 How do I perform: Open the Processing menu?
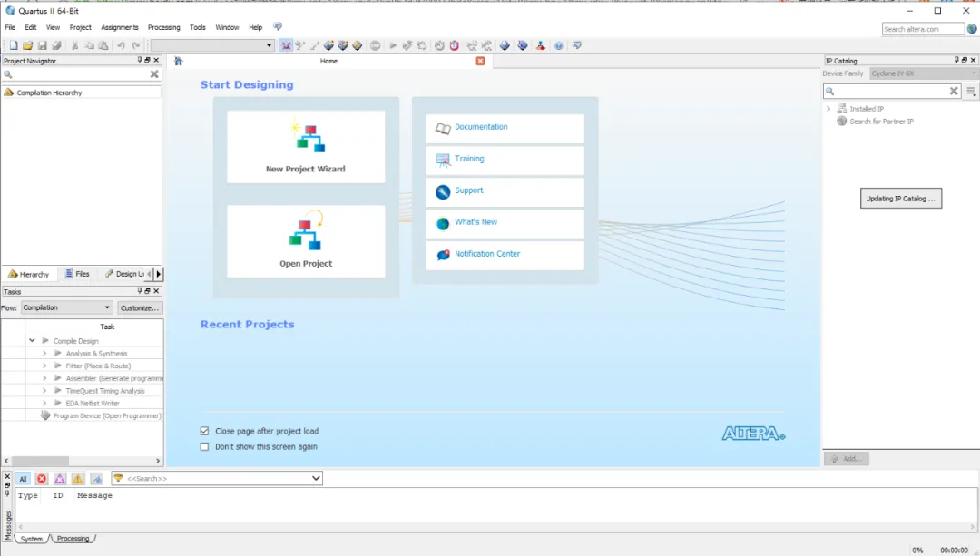(x=163, y=27)
